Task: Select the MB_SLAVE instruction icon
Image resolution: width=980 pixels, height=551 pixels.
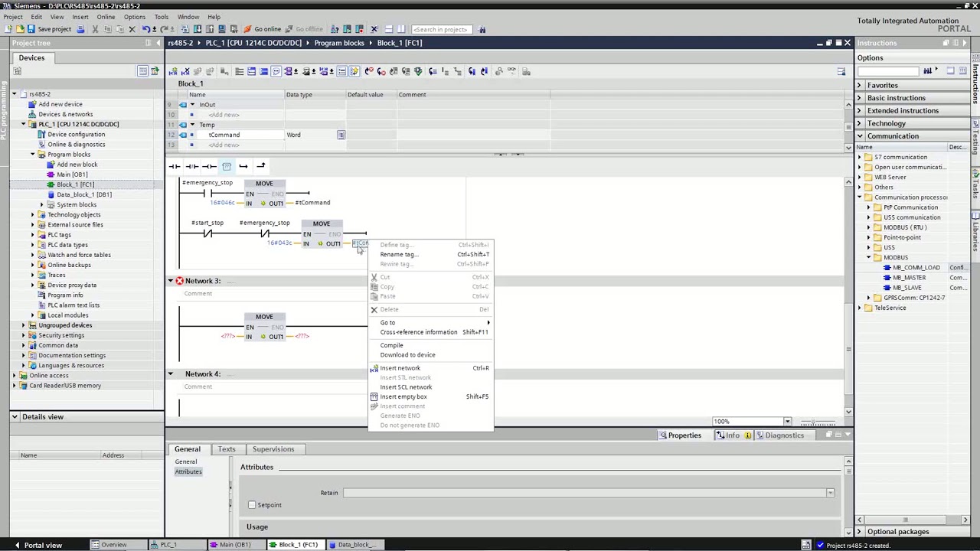Action: tap(887, 288)
